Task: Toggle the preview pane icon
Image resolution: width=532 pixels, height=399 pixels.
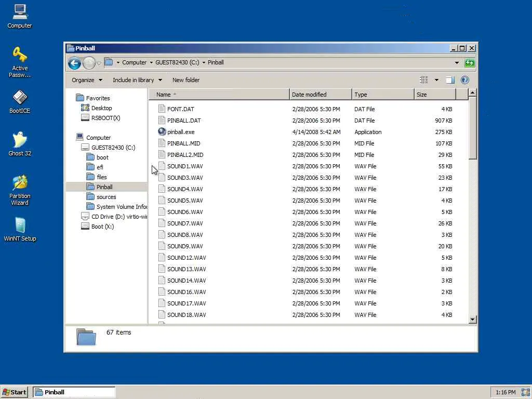Action: 450,80
